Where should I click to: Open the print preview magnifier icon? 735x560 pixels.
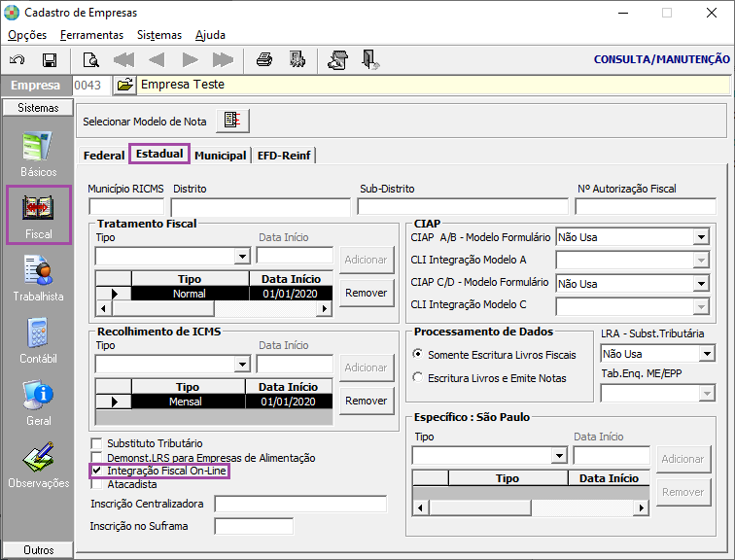91,60
